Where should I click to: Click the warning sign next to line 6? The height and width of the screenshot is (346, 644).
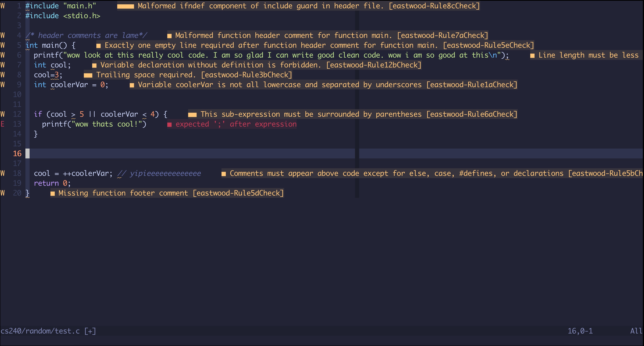click(3, 55)
